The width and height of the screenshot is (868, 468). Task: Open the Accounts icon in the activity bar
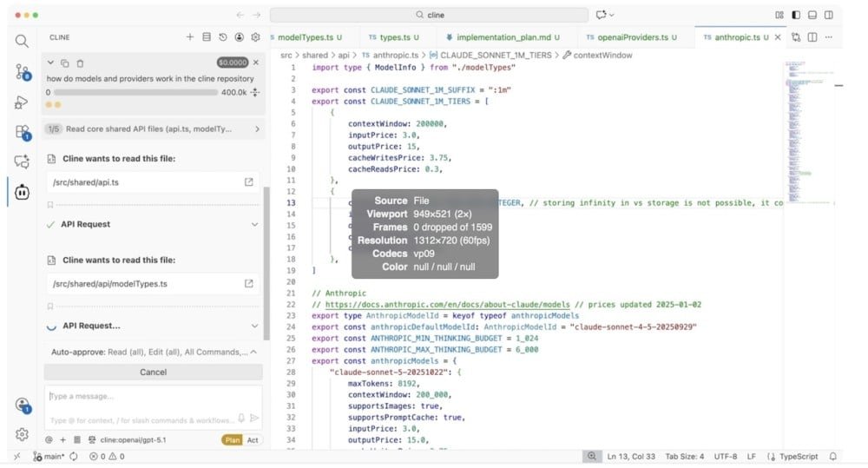coord(23,405)
